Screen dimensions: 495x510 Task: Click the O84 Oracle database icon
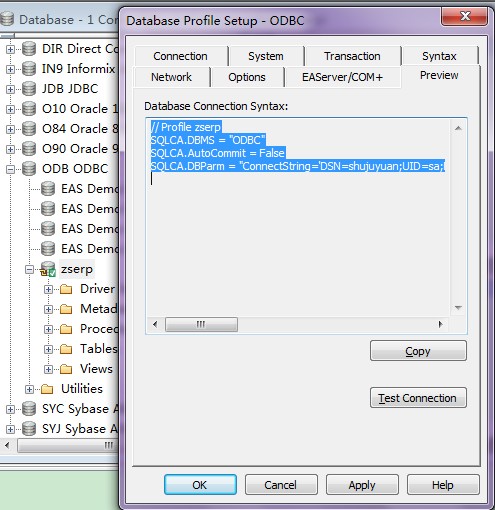pos(29,129)
